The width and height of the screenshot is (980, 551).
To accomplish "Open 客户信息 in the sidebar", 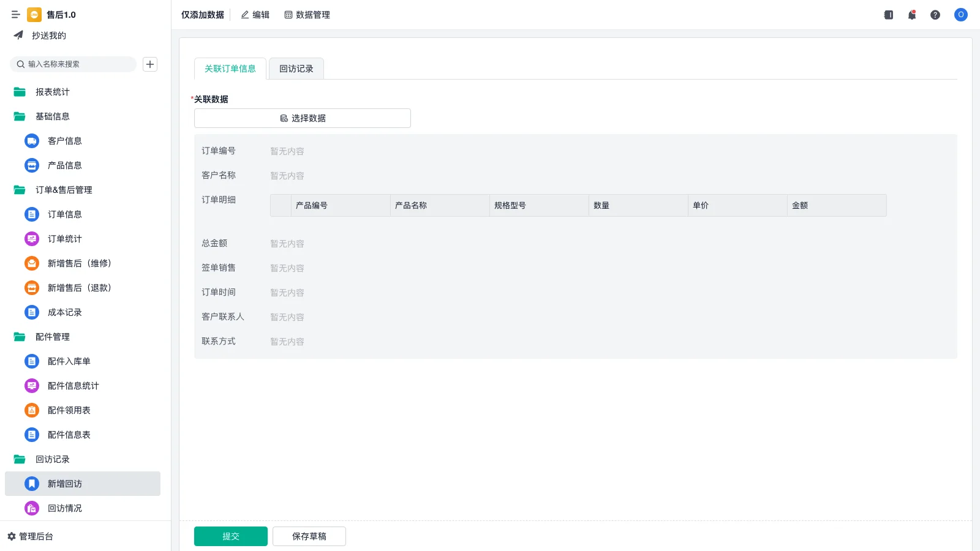I will pos(64,141).
